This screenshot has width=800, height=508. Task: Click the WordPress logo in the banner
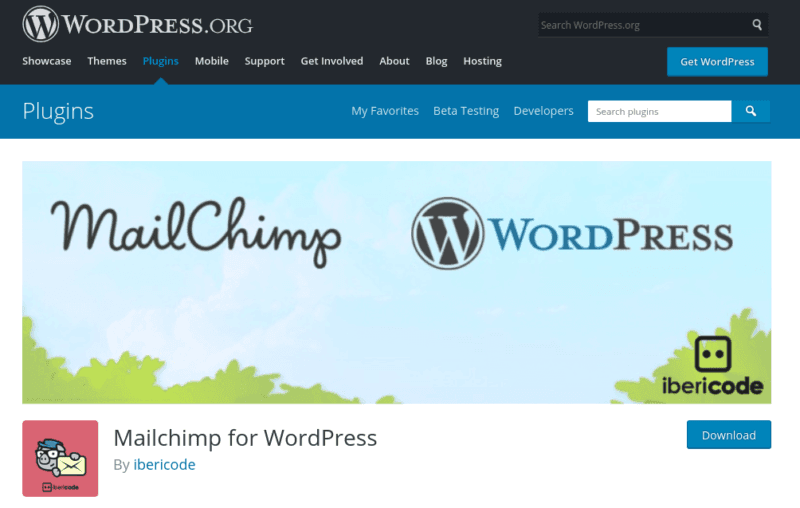click(x=572, y=234)
